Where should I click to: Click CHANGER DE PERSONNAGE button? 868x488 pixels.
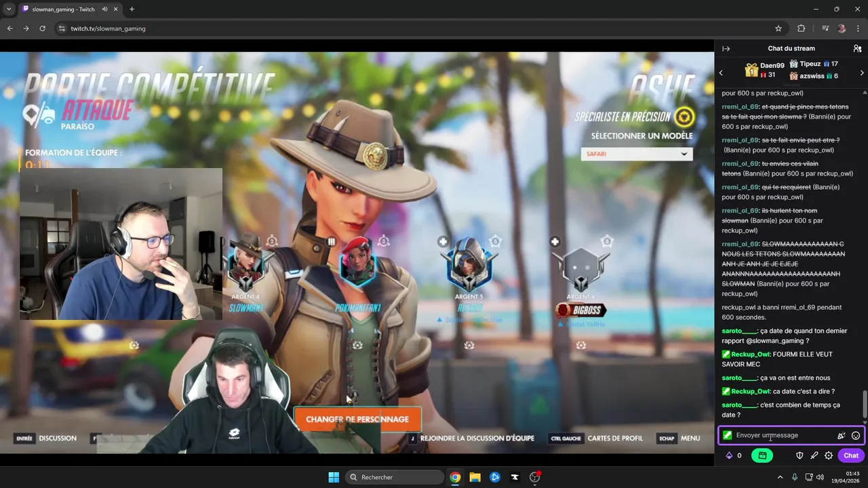357,420
